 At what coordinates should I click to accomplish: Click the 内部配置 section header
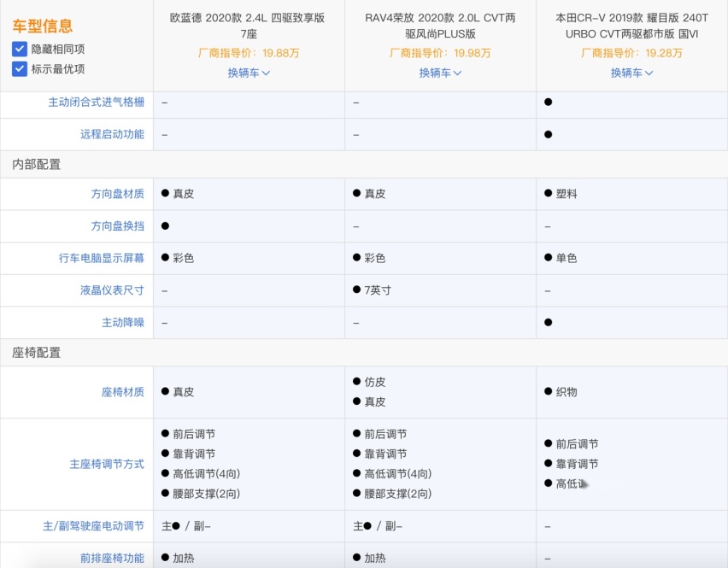coord(36,164)
